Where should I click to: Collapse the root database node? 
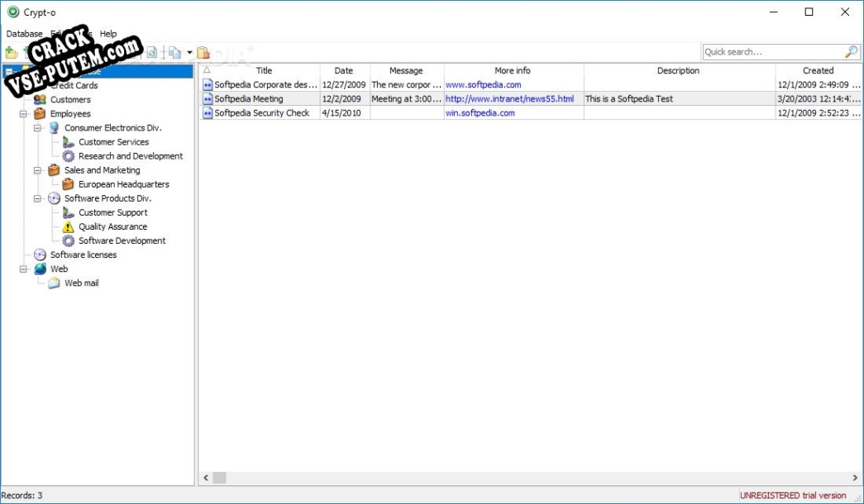tap(9, 71)
